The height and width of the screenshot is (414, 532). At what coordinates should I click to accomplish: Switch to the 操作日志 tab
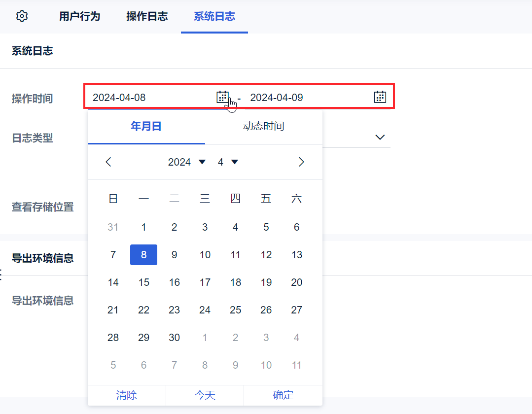[147, 16]
